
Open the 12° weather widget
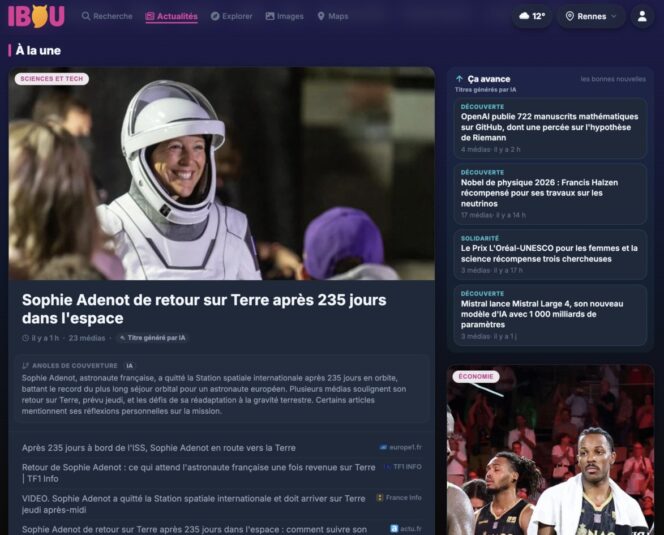532,16
